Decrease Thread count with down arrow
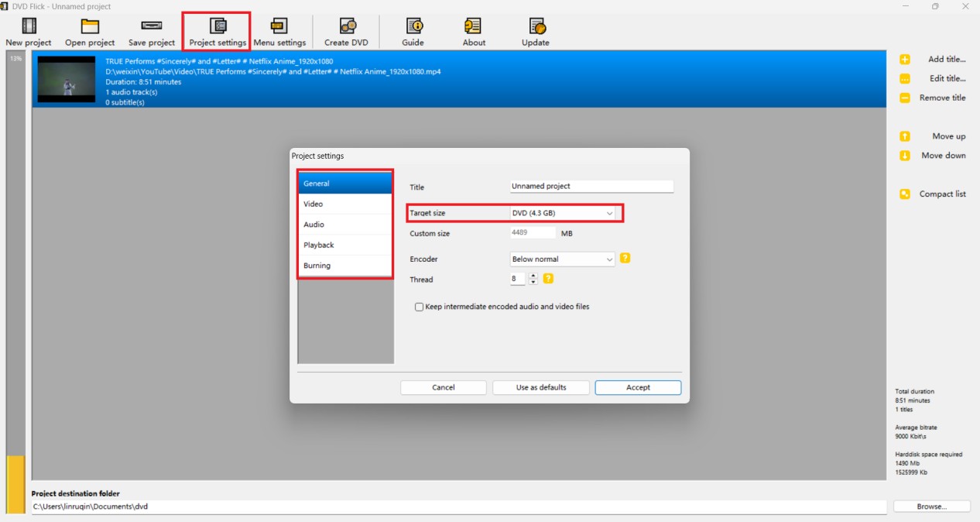 pyautogui.click(x=533, y=282)
